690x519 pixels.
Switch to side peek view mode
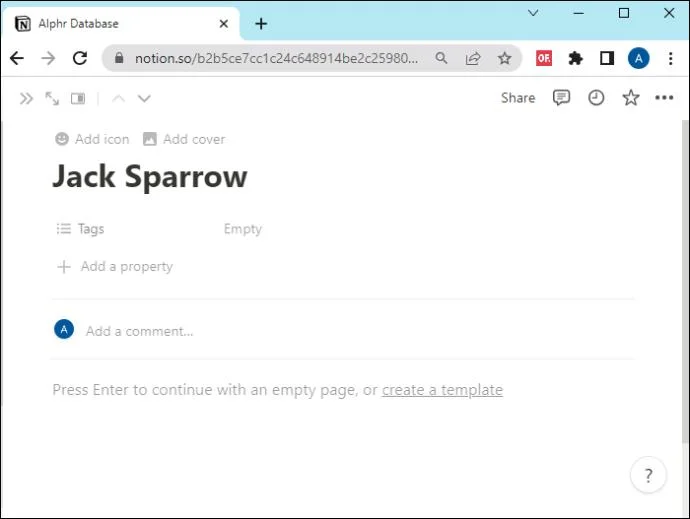click(78, 99)
